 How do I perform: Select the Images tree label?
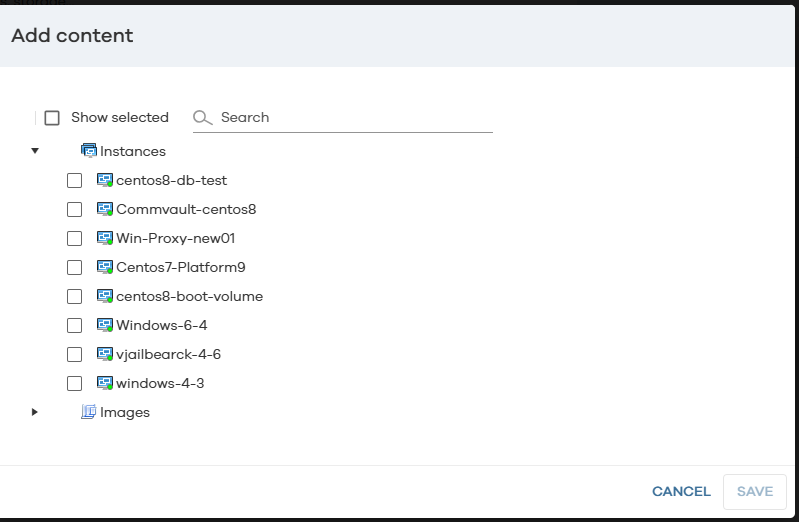tap(125, 412)
